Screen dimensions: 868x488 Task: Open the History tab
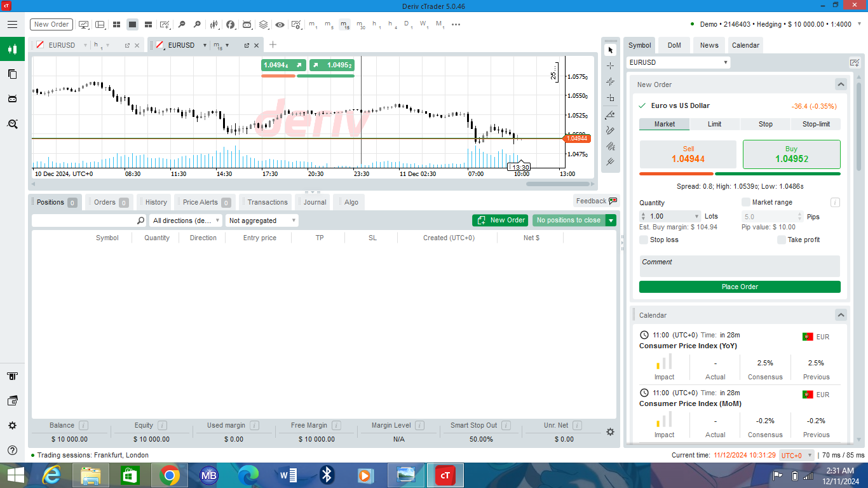click(x=156, y=202)
